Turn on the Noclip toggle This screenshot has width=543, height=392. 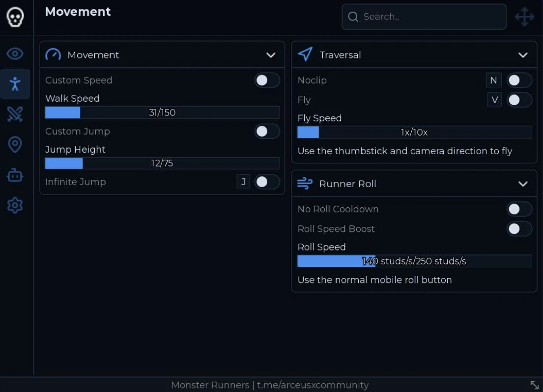point(519,81)
